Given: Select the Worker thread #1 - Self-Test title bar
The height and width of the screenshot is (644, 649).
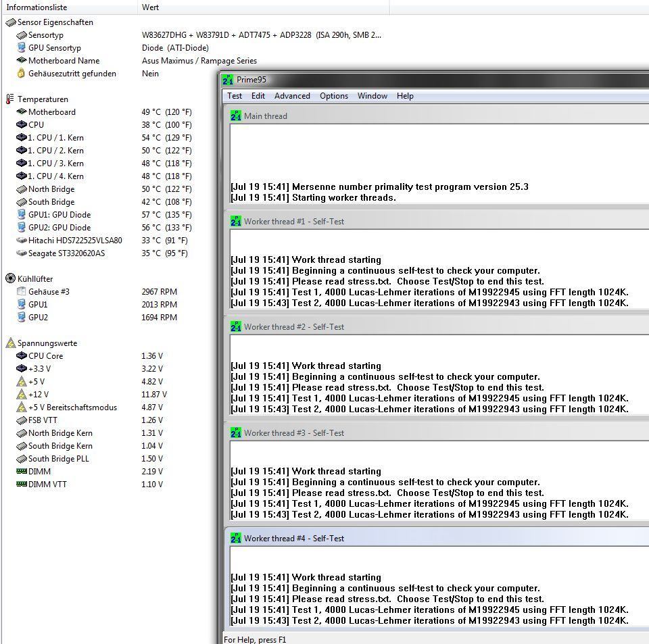Looking at the screenshot, I should point(436,221).
